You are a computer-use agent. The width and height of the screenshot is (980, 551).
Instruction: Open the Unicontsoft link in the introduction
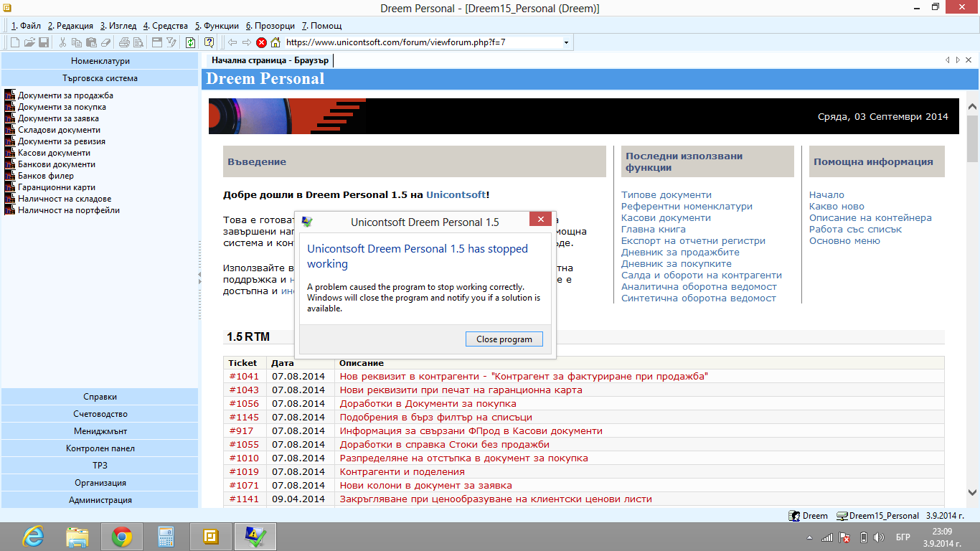456,194
